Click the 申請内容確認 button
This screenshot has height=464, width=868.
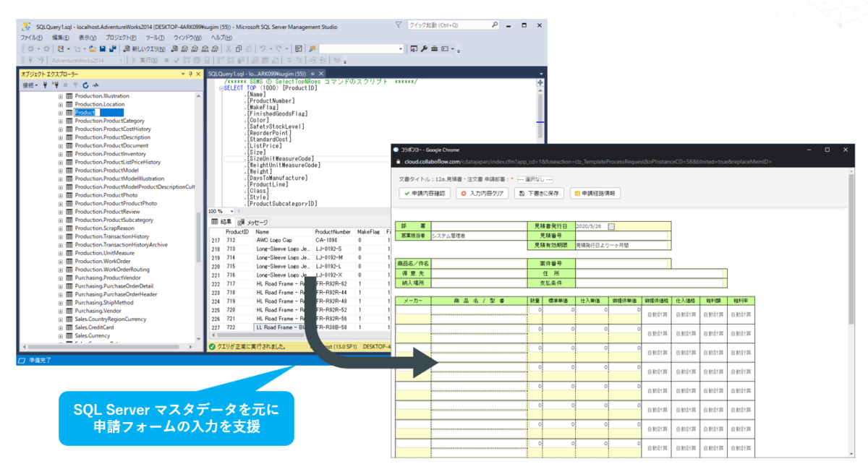424,193
